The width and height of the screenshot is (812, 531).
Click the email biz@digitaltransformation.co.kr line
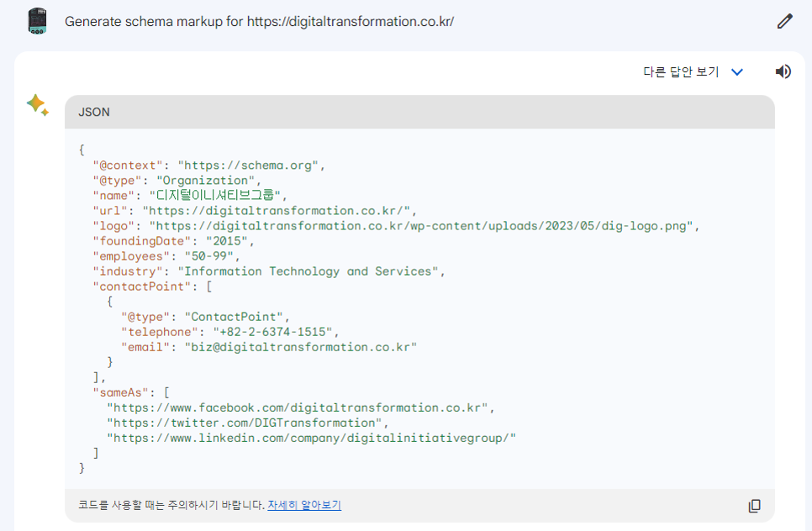269,347
